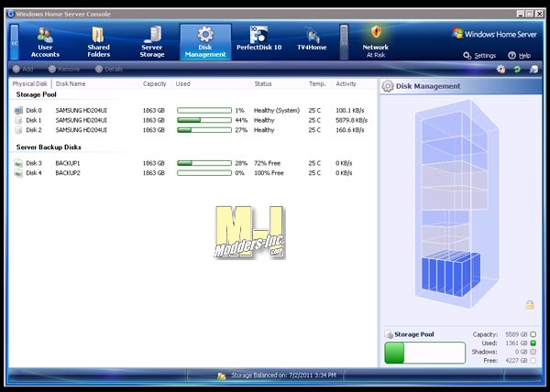
Task: Select the Disk Management gear icon
Action: coord(205,33)
